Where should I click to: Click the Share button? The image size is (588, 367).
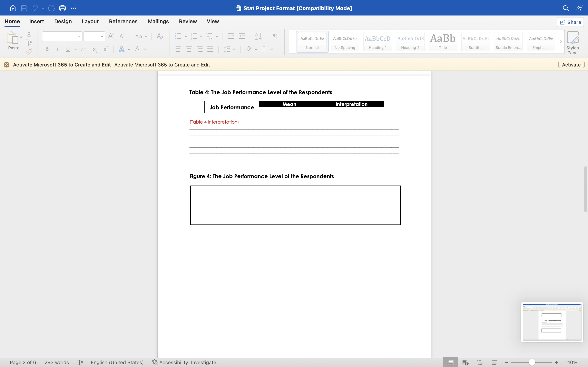tap(570, 22)
